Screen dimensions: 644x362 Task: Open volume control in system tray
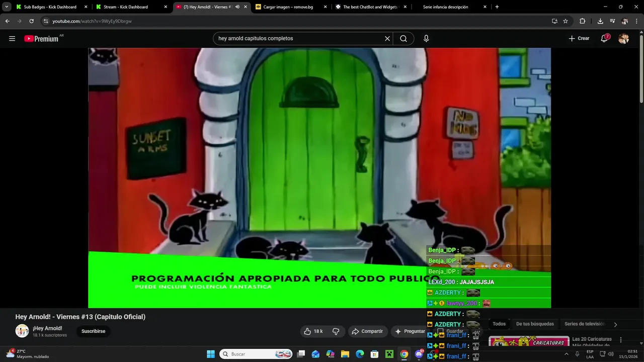coord(611,354)
